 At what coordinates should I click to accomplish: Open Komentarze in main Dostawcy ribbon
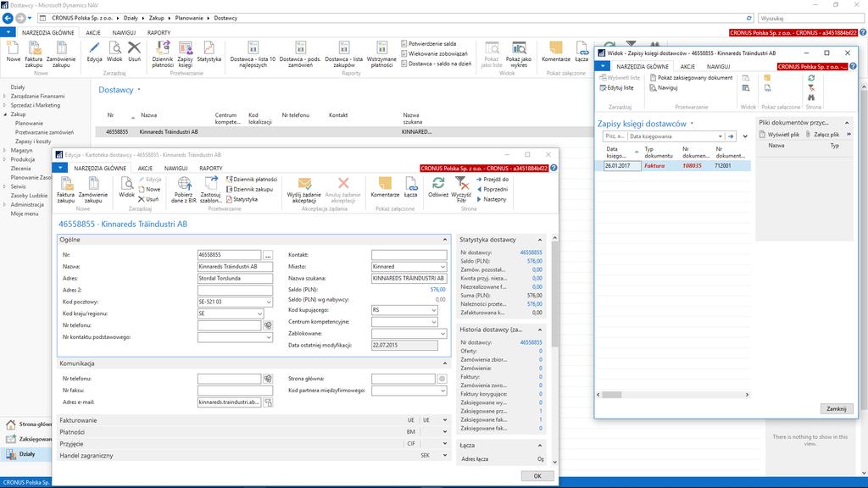click(556, 53)
